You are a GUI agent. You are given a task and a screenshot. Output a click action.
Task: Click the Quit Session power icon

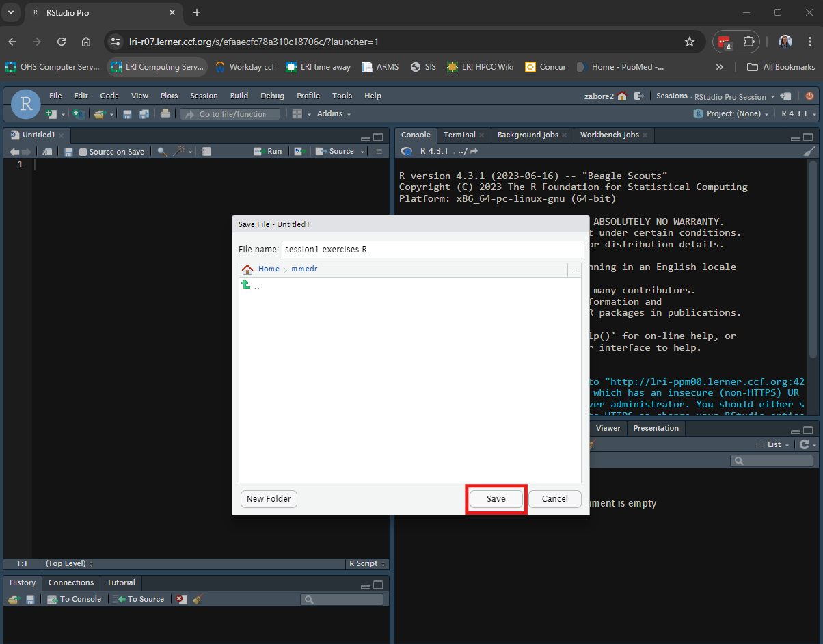809,96
